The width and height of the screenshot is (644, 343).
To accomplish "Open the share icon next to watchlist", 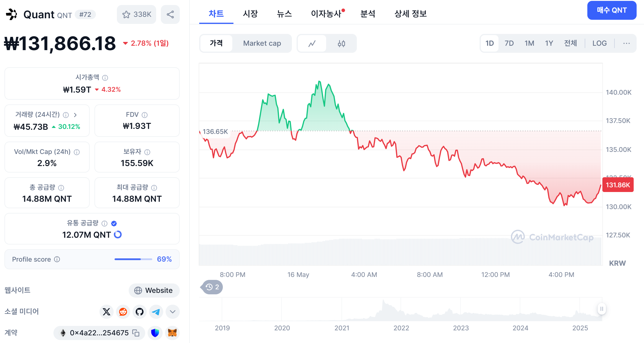I will tap(170, 14).
